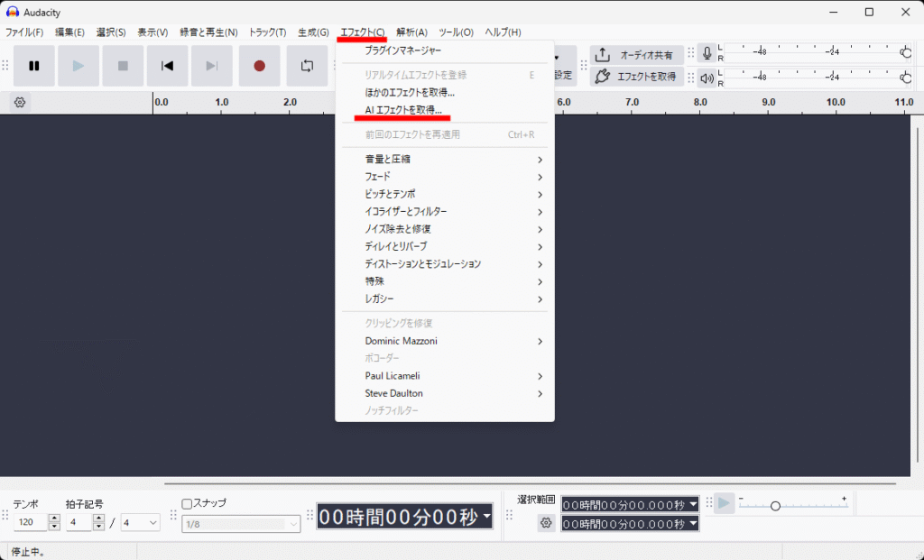The width and height of the screenshot is (924, 560).
Task: Expand the ピッチとテンポ submenu
Action: 444,194
